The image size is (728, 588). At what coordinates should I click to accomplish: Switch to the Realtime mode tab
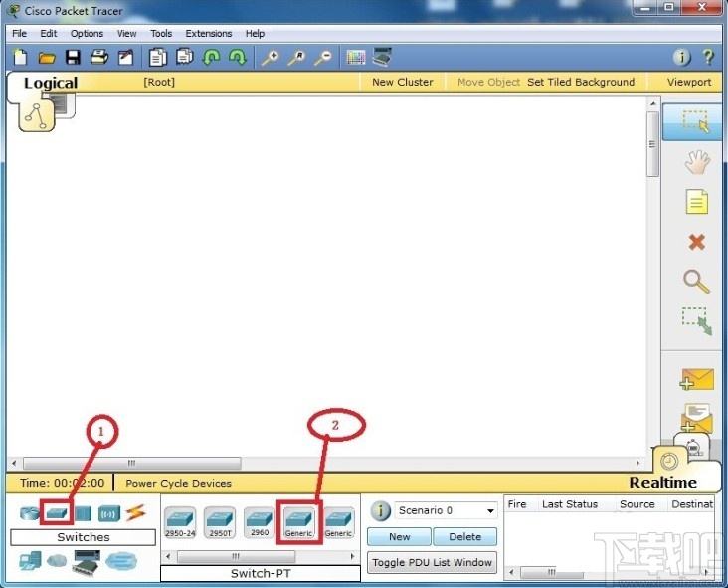click(x=662, y=483)
